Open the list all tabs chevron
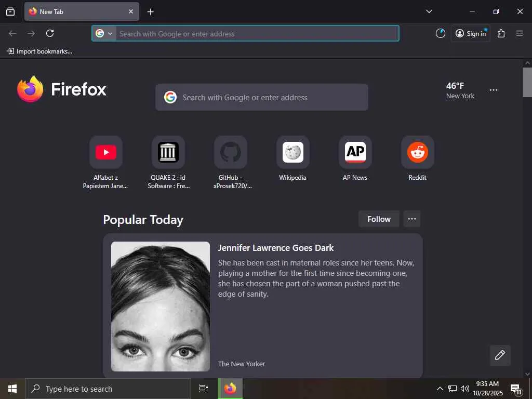 [429, 11]
